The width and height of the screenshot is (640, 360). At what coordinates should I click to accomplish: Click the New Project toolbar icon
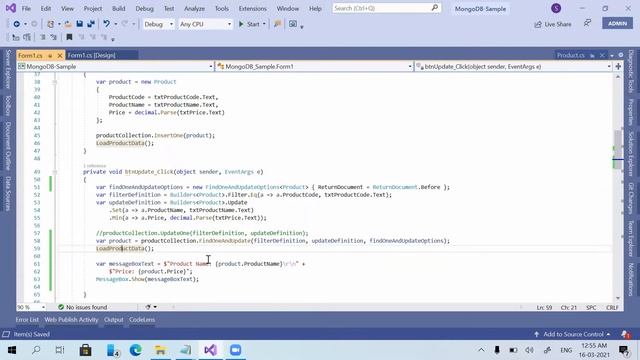click(51, 24)
